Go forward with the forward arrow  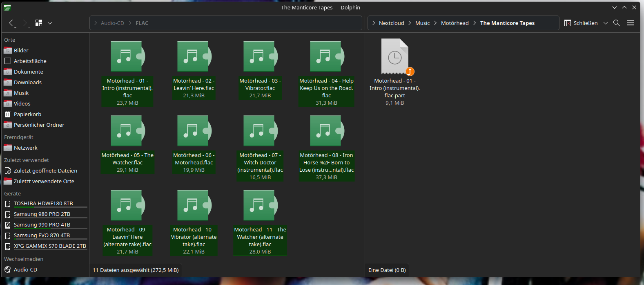(x=25, y=23)
